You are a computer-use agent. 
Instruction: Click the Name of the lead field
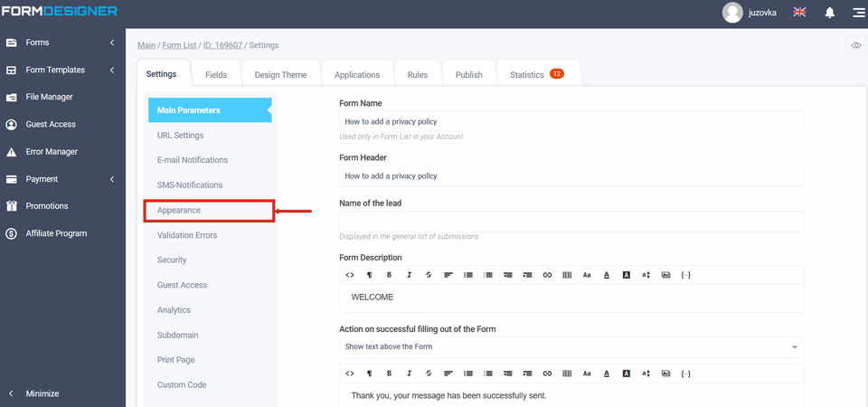click(571, 222)
